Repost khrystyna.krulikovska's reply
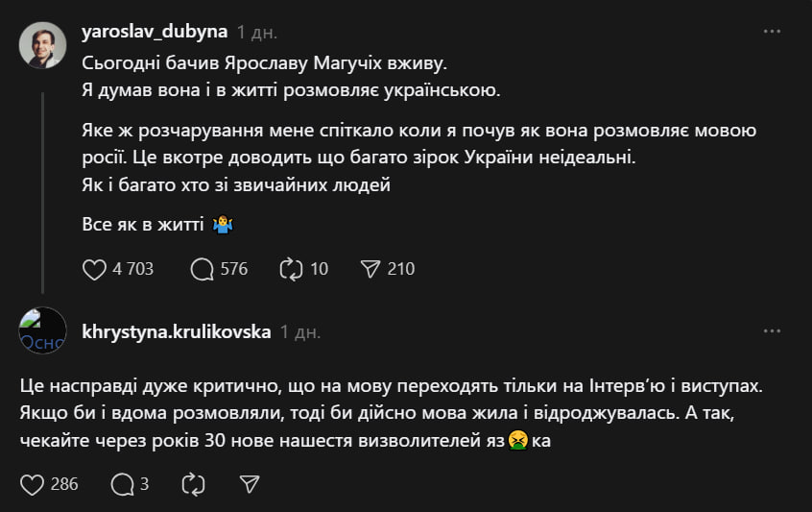This screenshot has width=812, height=512. (x=192, y=484)
